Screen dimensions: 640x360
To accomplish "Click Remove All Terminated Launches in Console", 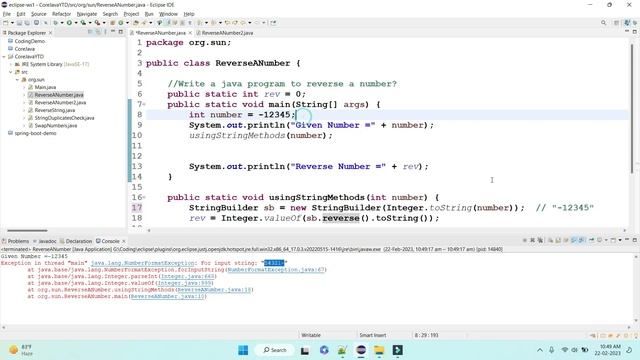I will click(540, 240).
